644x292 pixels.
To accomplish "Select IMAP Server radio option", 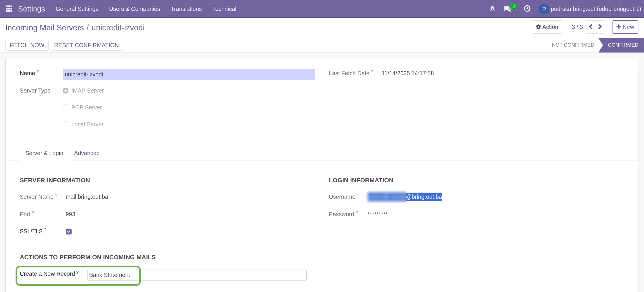I will click(66, 91).
